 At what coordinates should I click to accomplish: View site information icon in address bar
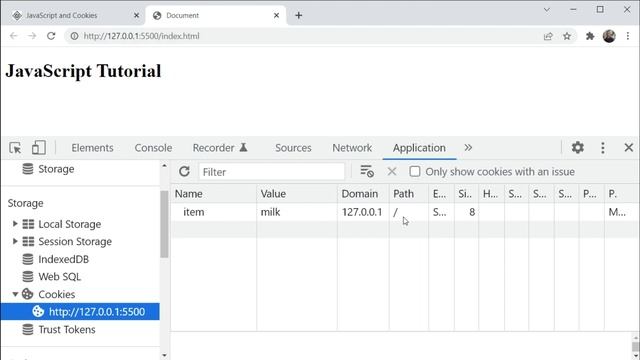tap(74, 36)
